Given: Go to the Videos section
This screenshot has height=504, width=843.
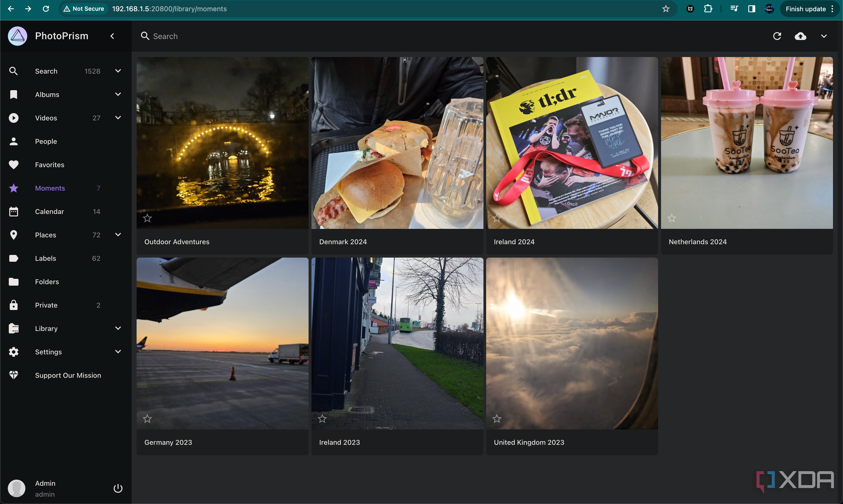Looking at the screenshot, I should pos(46,118).
